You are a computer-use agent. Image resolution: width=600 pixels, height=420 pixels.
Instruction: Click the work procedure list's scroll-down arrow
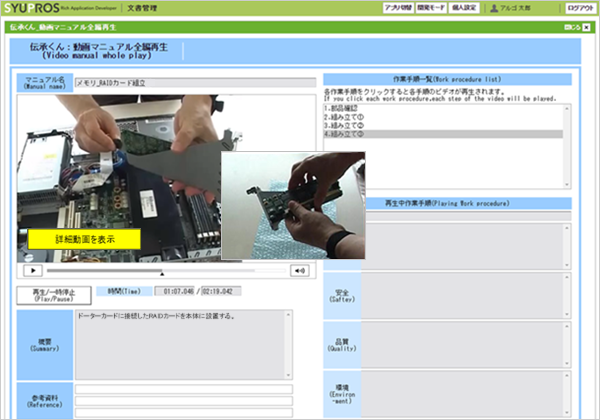[x=567, y=184]
